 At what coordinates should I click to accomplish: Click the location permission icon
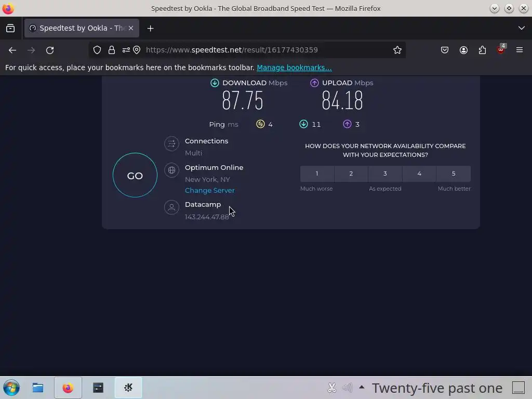pos(137,50)
